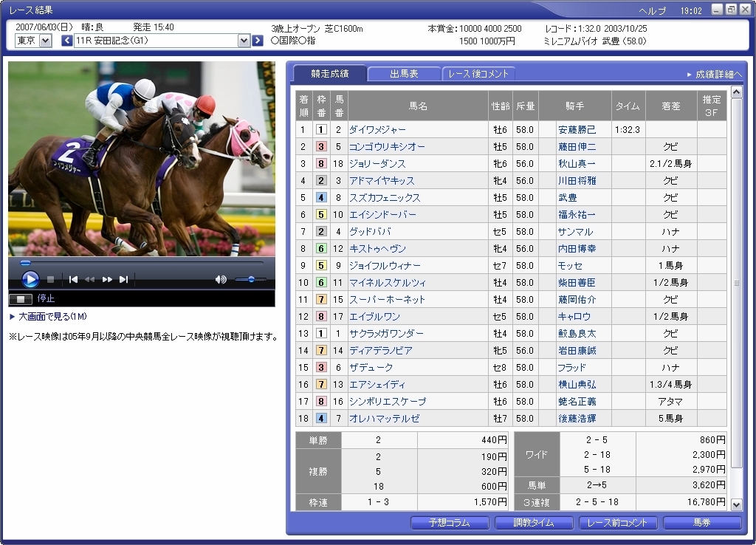This screenshot has height=545, width=756.
Task: Click the 馬名 column header
Action: tap(418, 106)
